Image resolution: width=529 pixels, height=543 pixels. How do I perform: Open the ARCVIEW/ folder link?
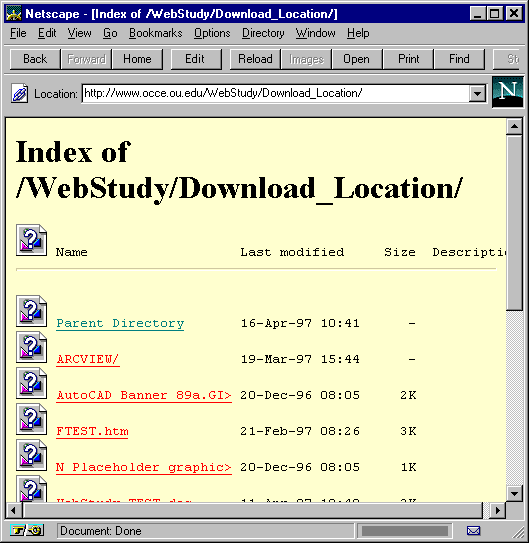(88, 359)
